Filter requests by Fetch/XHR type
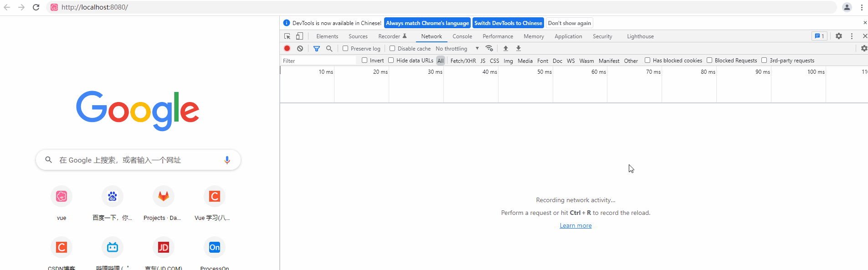Image resolution: width=868 pixels, height=270 pixels. pos(463,61)
